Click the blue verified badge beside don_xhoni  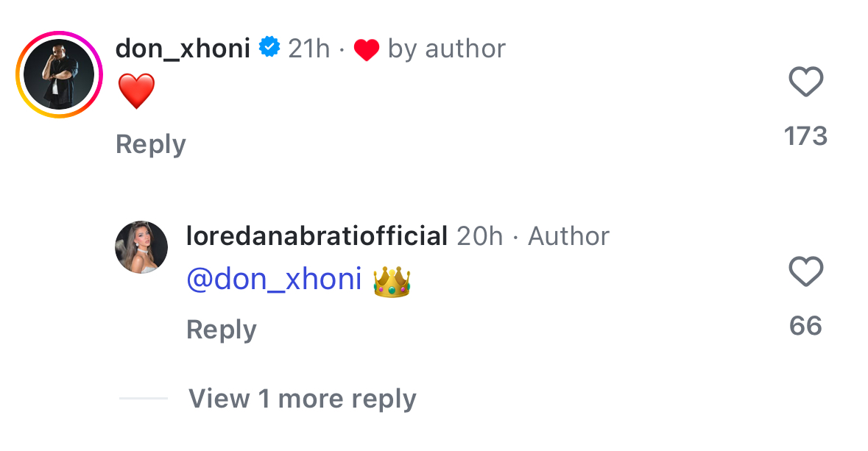[x=269, y=49]
